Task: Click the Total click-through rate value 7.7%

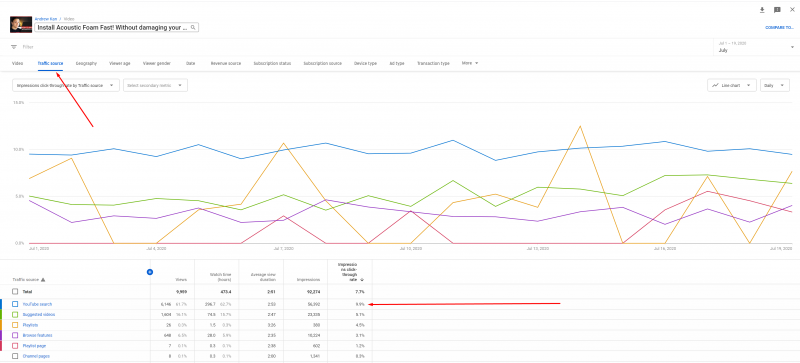Action: click(x=360, y=292)
